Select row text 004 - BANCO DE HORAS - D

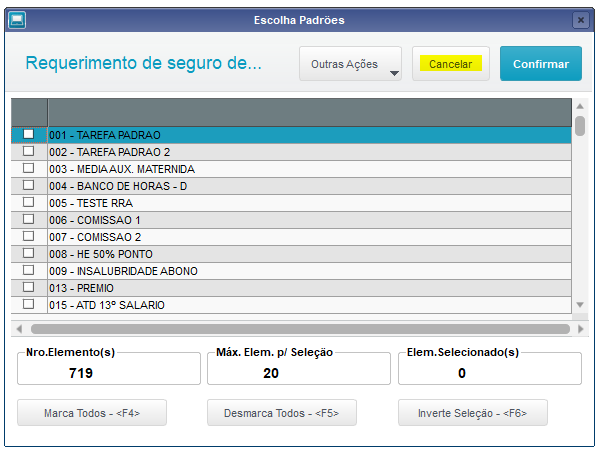(x=118, y=187)
